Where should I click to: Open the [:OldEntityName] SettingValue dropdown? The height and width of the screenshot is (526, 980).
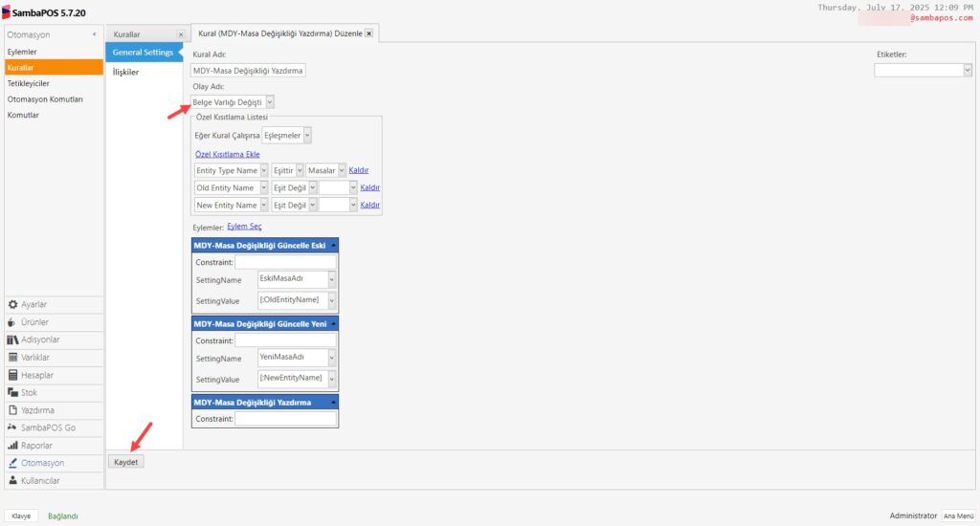tap(331, 300)
